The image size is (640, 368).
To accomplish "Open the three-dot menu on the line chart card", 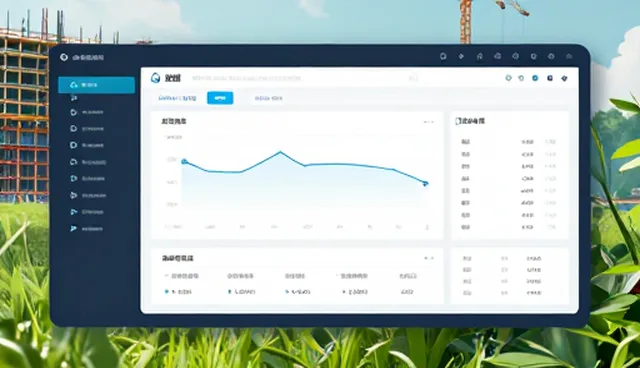I will (x=428, y=122).
